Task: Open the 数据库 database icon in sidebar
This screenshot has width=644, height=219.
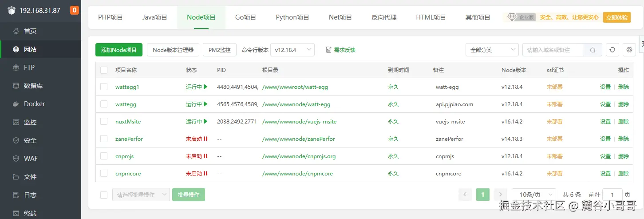Action: [x=16, y=86]
